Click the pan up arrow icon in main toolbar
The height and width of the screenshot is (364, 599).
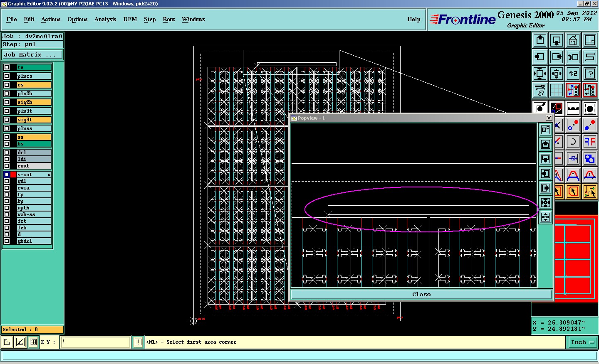click(540, 40)
